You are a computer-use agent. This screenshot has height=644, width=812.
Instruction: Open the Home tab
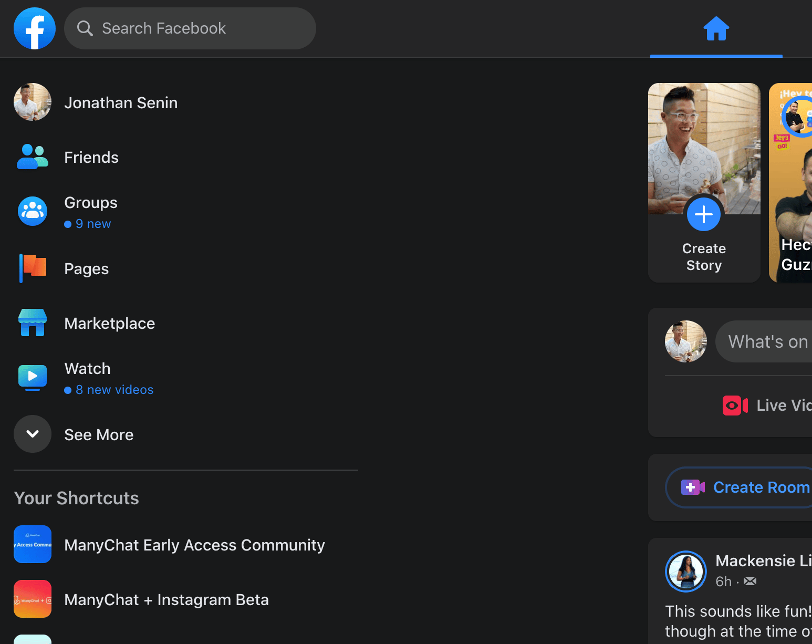[716, 28]
